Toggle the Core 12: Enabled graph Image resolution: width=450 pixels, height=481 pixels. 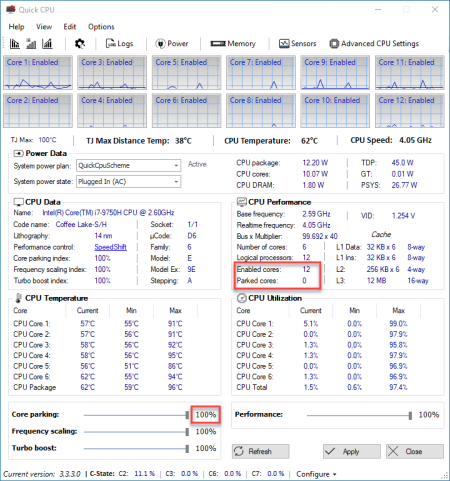point(410,111)
